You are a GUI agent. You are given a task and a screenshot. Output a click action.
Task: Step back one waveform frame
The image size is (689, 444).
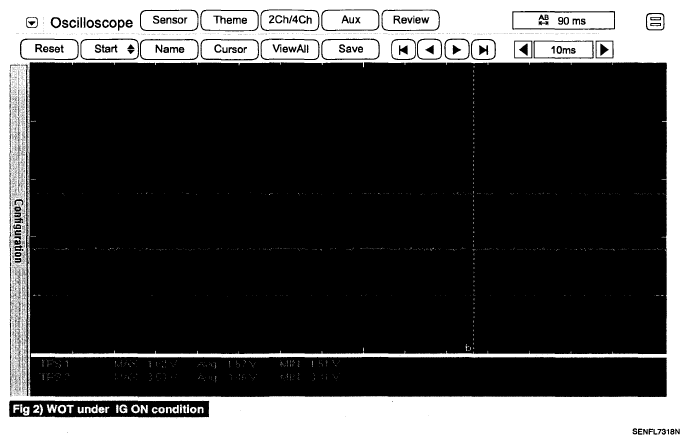pos(428,49)
